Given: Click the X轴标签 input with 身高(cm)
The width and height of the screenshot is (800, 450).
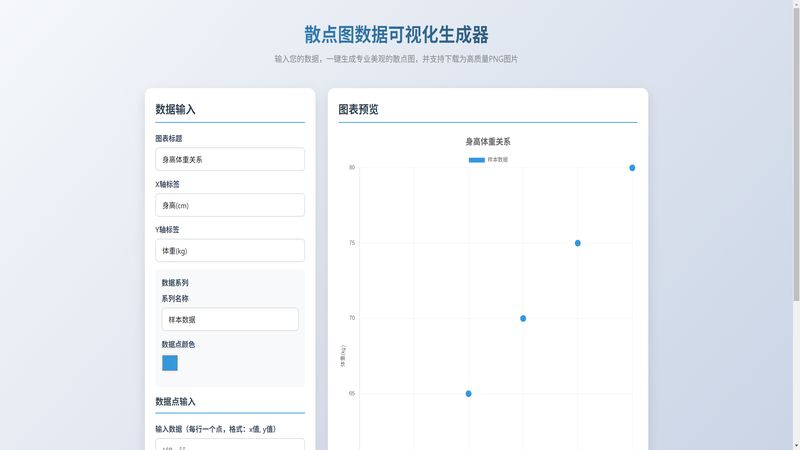Looking at the screenshot, I should [x=230, y=205].
